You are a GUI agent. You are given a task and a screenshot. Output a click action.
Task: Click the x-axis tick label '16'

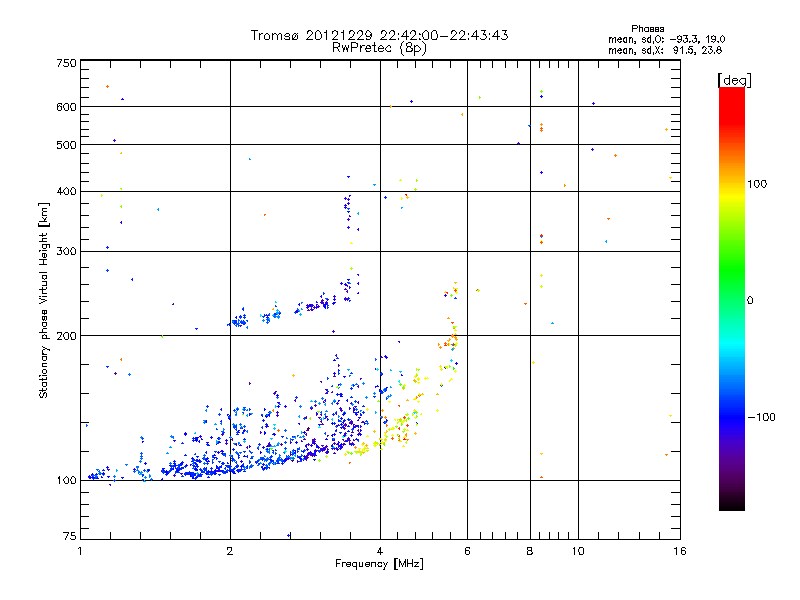pyautogui.click(x=680, y=551)
